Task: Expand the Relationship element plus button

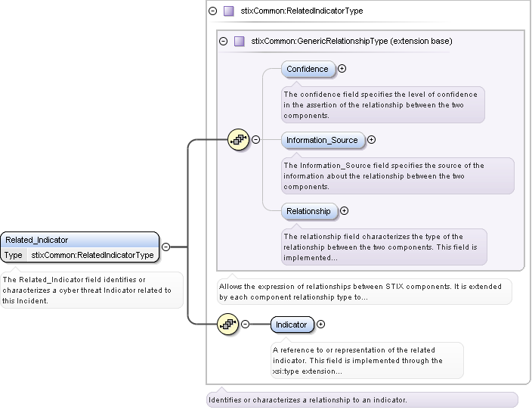Action: [345, 211]
